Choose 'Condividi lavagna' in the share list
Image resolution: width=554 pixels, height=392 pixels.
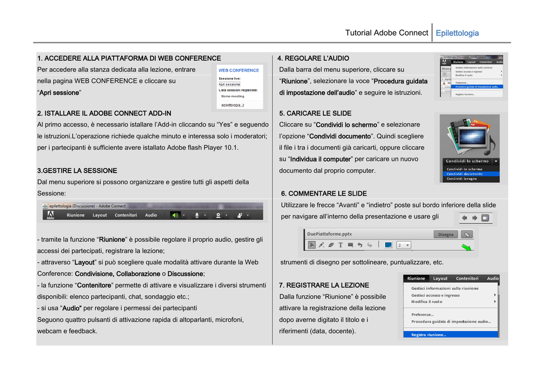(461, 178)
